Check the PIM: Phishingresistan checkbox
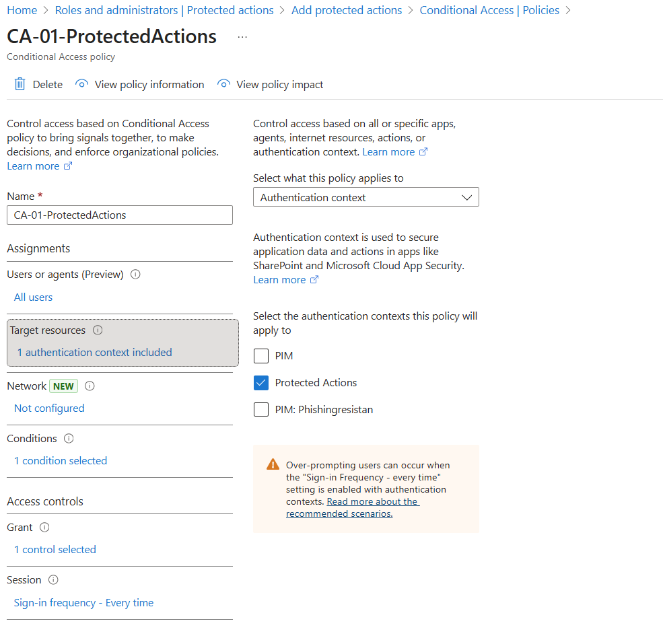Image resolution: width=663 pixels, height=644 pixels. click(261, 410)
